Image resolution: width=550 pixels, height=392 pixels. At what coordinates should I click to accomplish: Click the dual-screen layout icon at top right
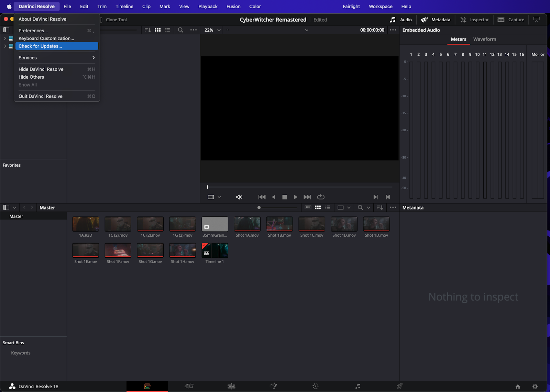(536, 20)
